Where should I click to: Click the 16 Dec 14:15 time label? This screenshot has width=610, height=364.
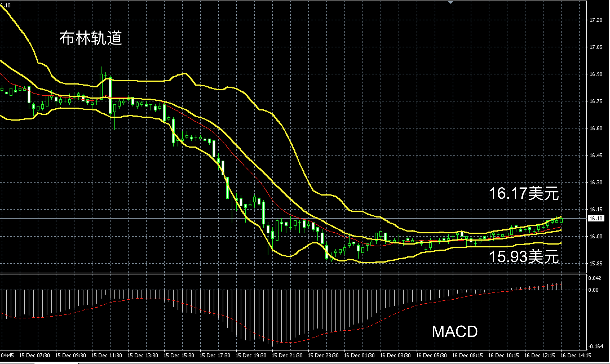coord(576,355)
